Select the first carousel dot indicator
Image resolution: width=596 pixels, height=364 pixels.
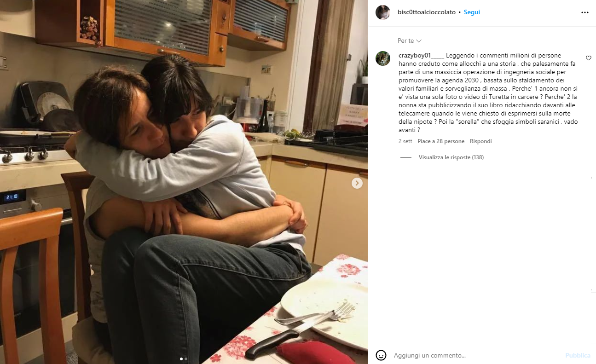click(181, 358)
